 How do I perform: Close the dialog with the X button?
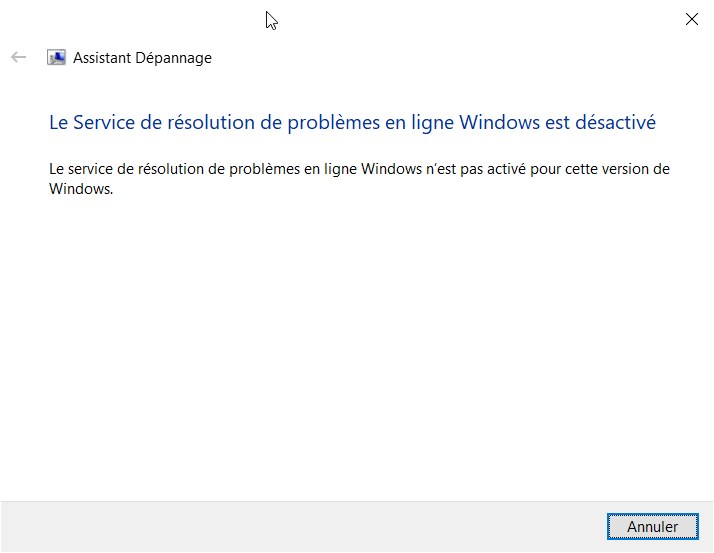(692, 19)
